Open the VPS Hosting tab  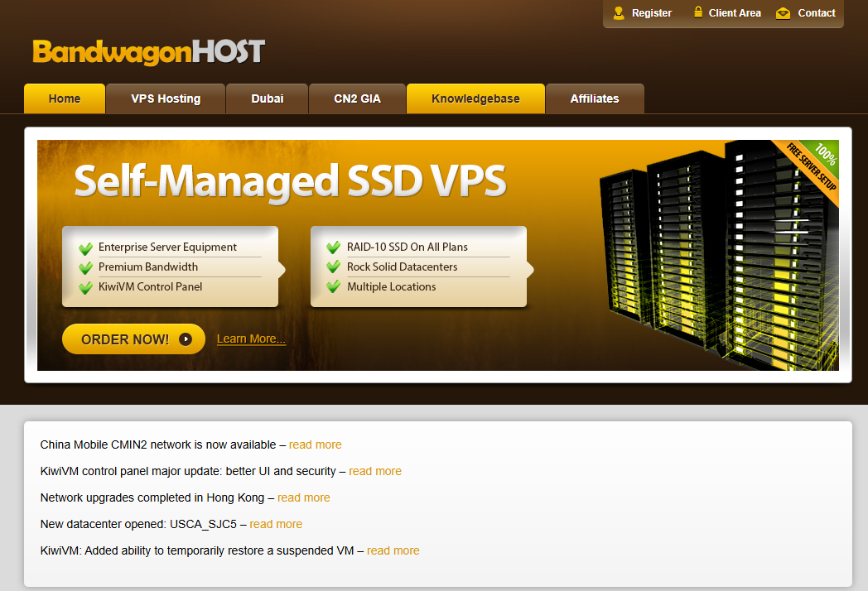(x=166, y=98)
